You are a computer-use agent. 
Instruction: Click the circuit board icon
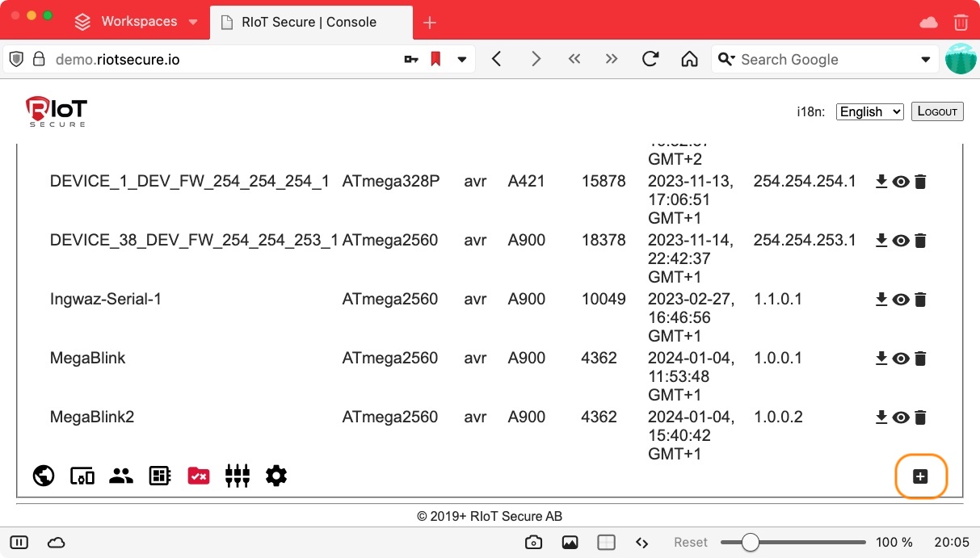point(160,476)
